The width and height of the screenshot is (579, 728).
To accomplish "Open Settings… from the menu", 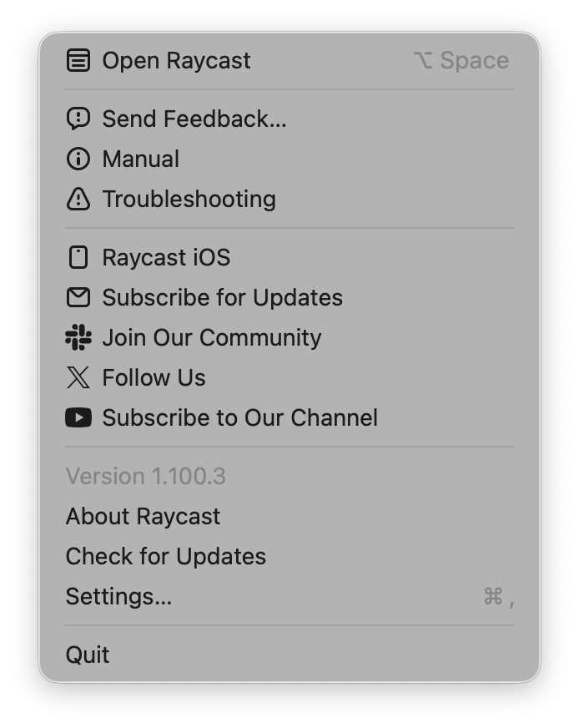I will click(289, 596).
